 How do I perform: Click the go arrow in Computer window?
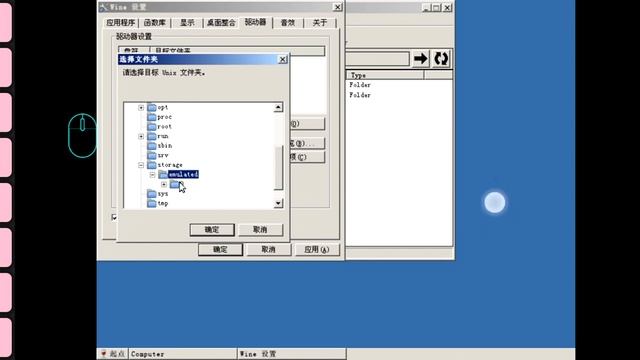tap(420, 59)
